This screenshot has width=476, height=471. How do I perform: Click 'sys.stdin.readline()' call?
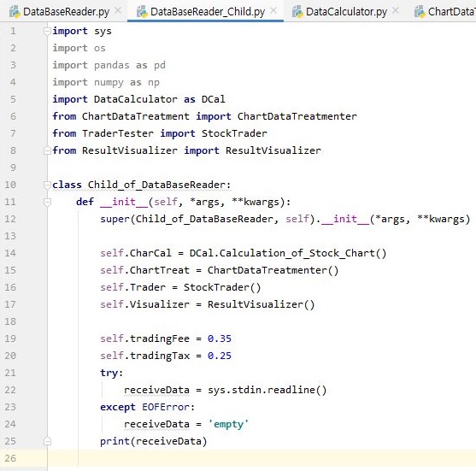(267, 390)
